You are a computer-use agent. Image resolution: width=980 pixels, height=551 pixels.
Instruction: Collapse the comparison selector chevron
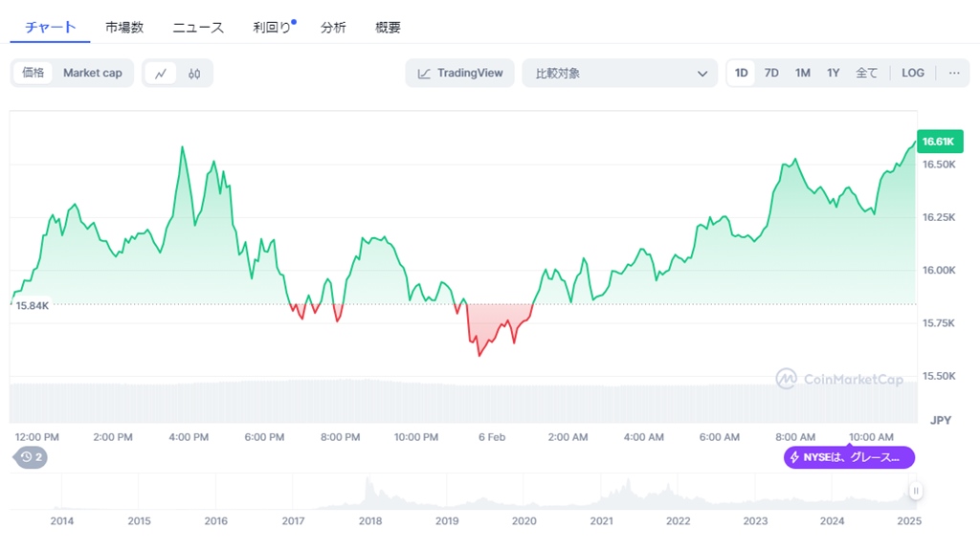pyautogui.click(x=703, y=73)
